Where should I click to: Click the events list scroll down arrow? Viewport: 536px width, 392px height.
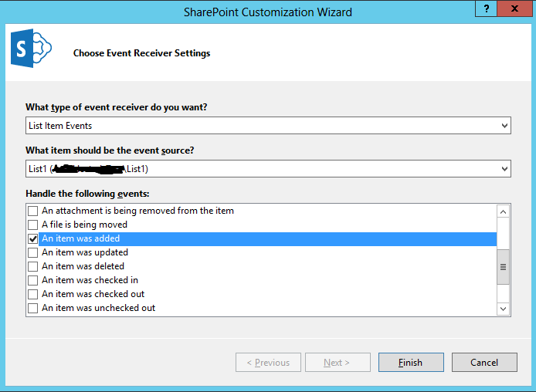(x=503, y=309)
